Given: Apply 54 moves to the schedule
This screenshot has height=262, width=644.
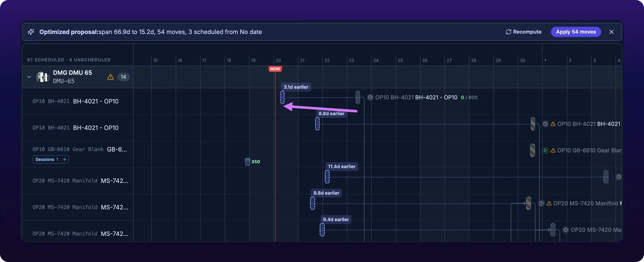Looking at the screenshot, I should pos(576,32).
